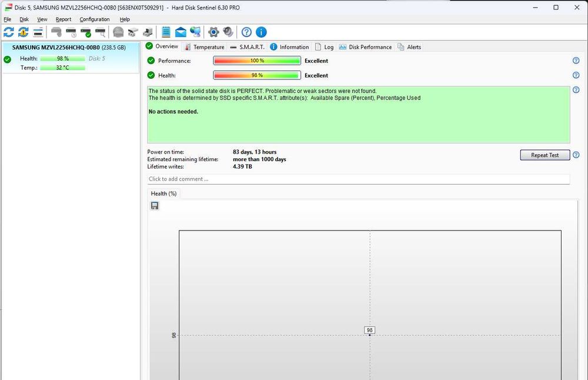Switch to the Log tab
The width and height of the screenshot is (588, 380).
pyautogui.click(x=325, y=47)
